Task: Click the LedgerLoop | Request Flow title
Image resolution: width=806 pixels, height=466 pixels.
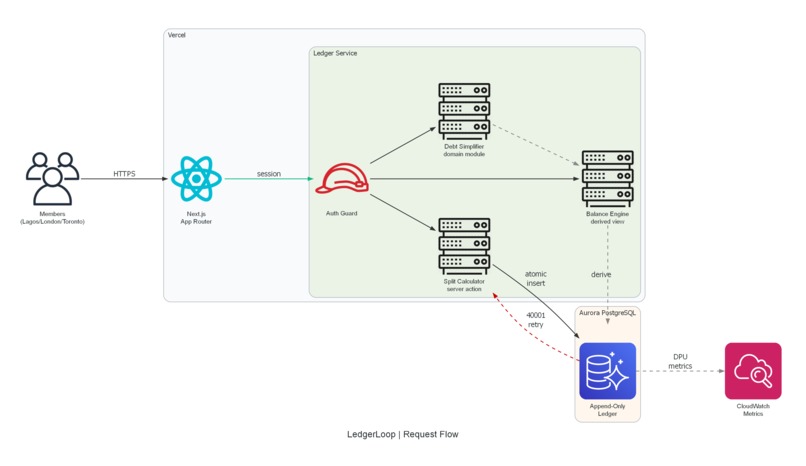Action: [x=402, y=434]
